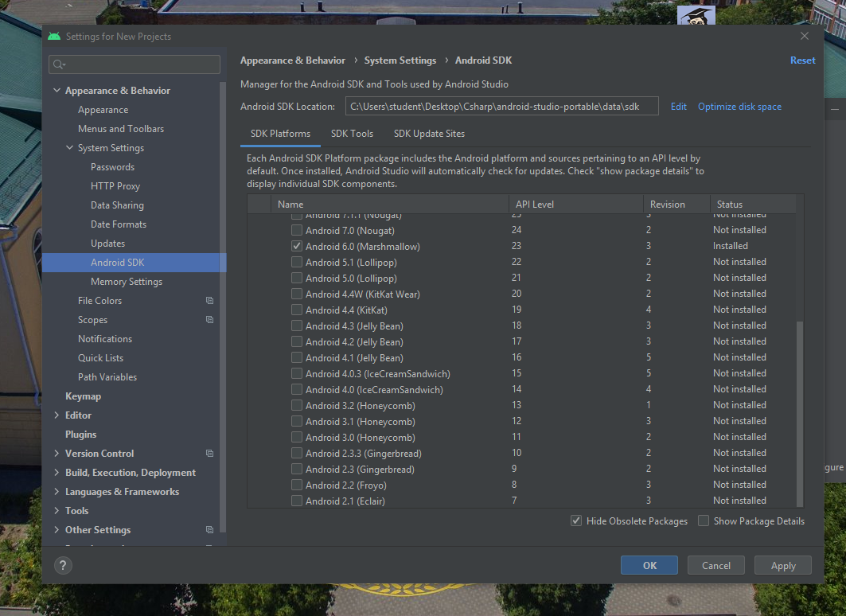This screenshot has width=846, height=616.
Task: Select Memory Settings in the tree
Action: click(127, 282)
